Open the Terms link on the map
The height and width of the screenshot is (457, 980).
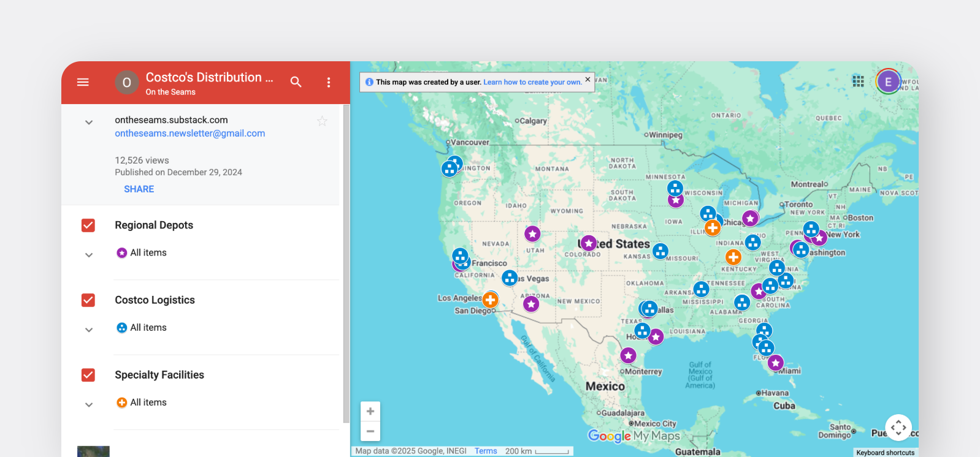[486, 451]
